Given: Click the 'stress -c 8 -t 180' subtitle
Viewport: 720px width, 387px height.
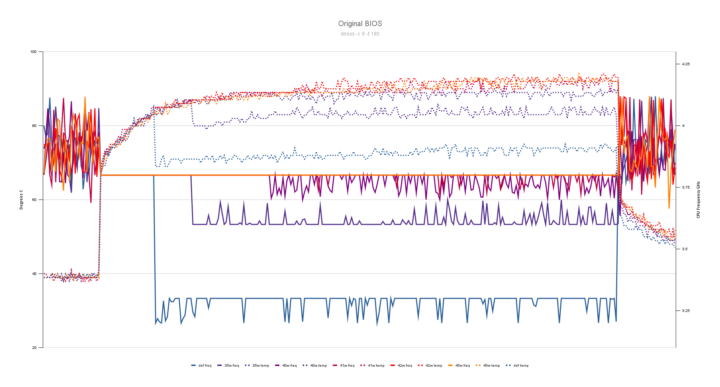Looking at the screenshot, I should click(360, 34).
